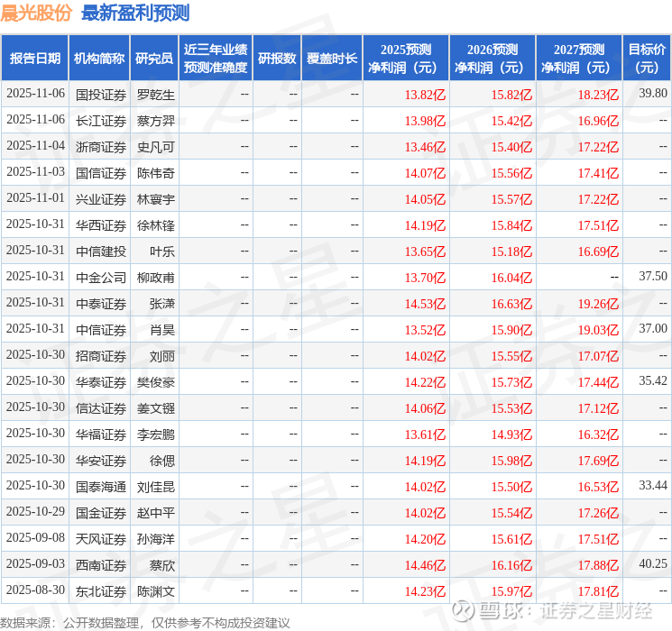The image size is (672, 631).
Task: Select the 华泰证券 institution cell
Action: pyautogui.click(x=101, y=382)
